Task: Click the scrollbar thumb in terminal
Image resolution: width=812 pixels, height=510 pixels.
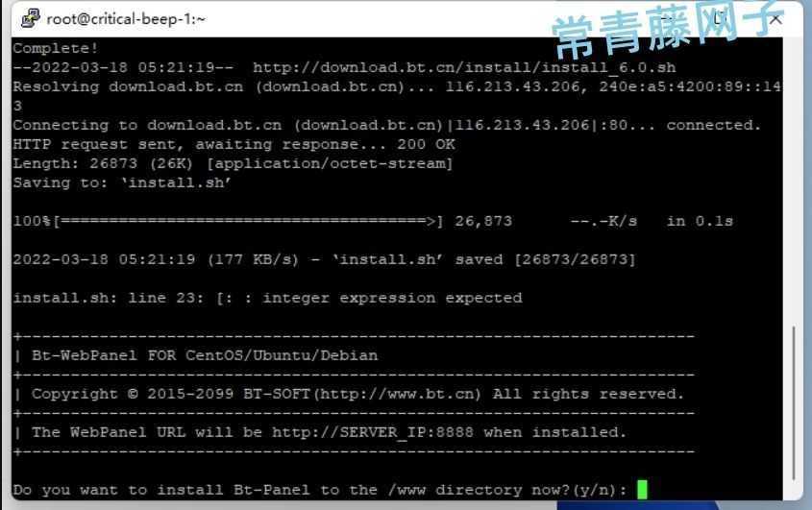Action: pyautogui.click(x=794, y=403)
